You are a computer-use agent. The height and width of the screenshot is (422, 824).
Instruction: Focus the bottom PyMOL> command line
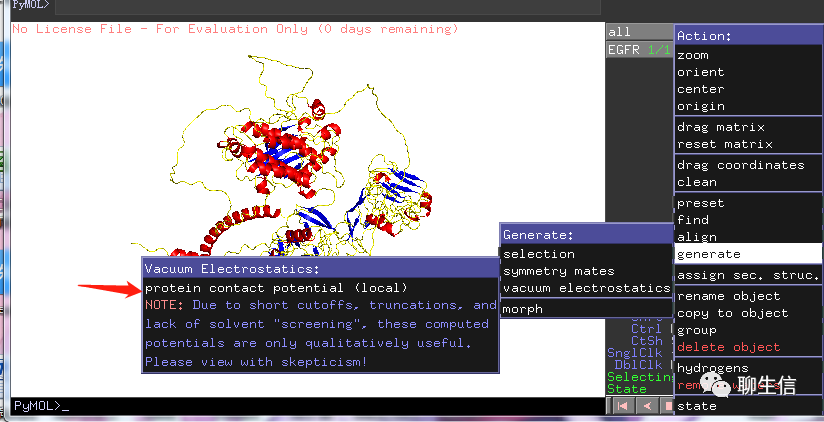click(307, 406)
